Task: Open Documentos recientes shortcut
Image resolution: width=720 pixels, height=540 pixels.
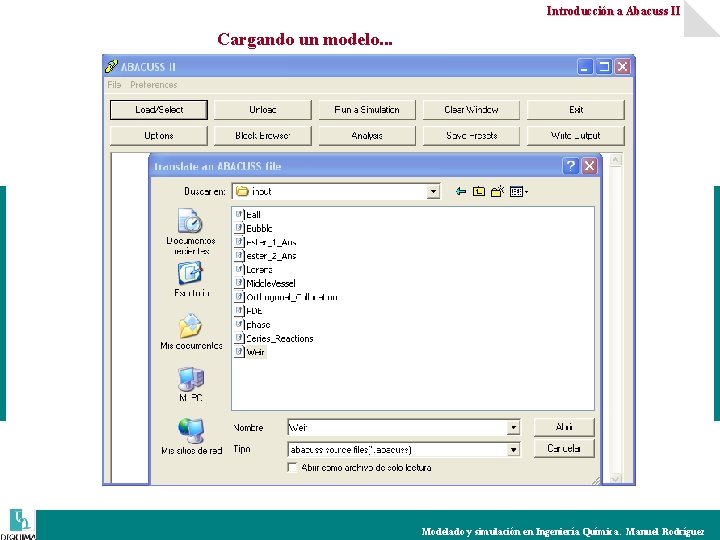Action: tap(191, 232)
